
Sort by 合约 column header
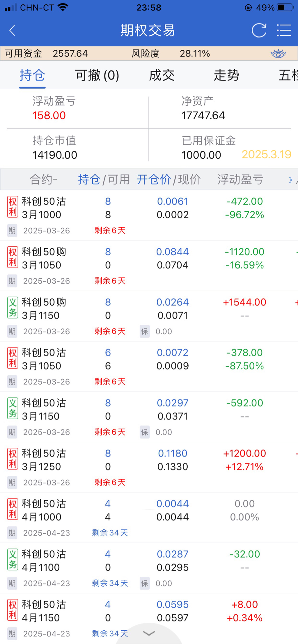pyautogui.click(x=43, y=180)
